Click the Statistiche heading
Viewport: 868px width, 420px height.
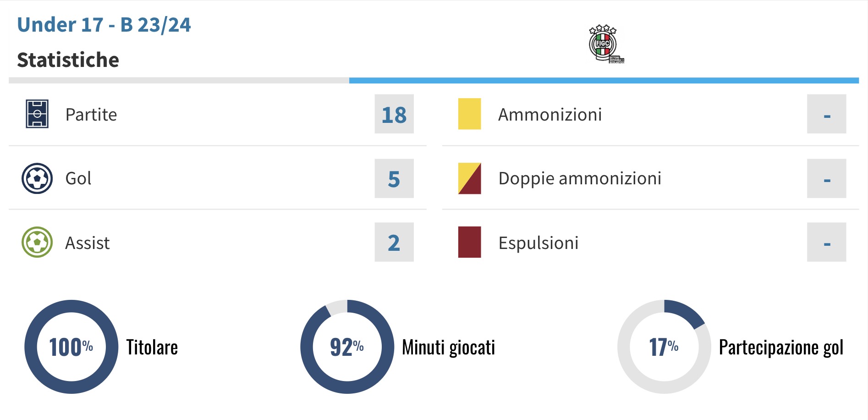(68, 60)
